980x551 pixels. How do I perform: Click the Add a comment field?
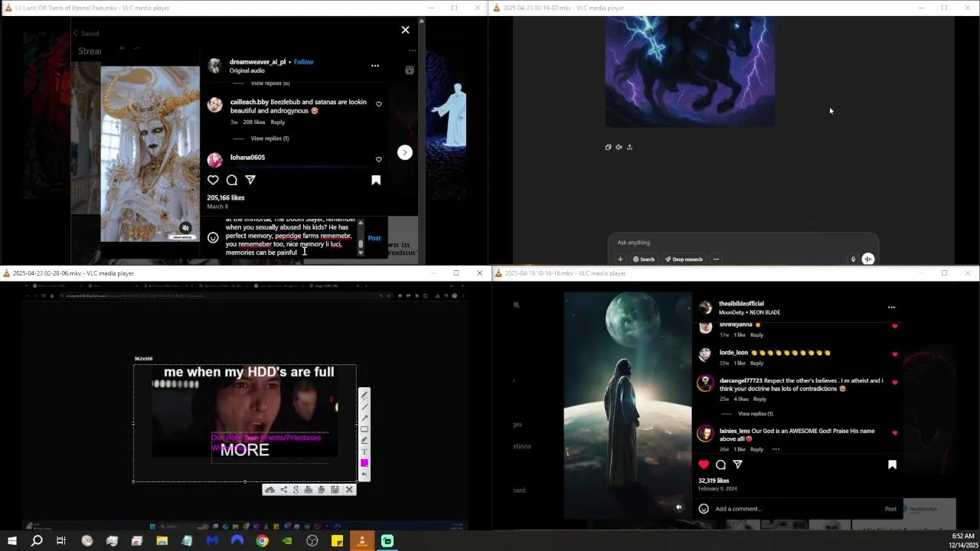click(796, 509)
